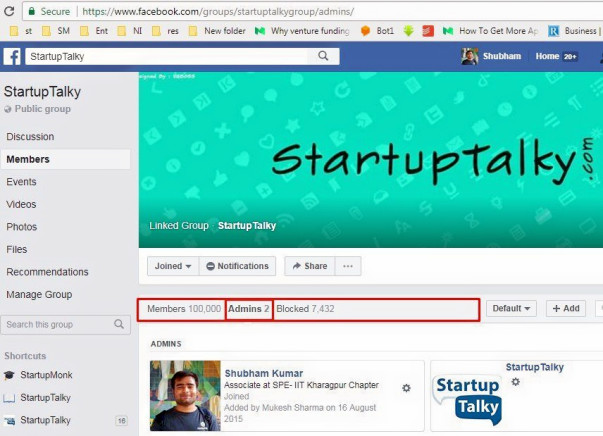The width and height of the screenshot is (603, 436).
Task: Click the search icon in 'Search this group'
Action: pyautogui.click(x=119, y=324)
